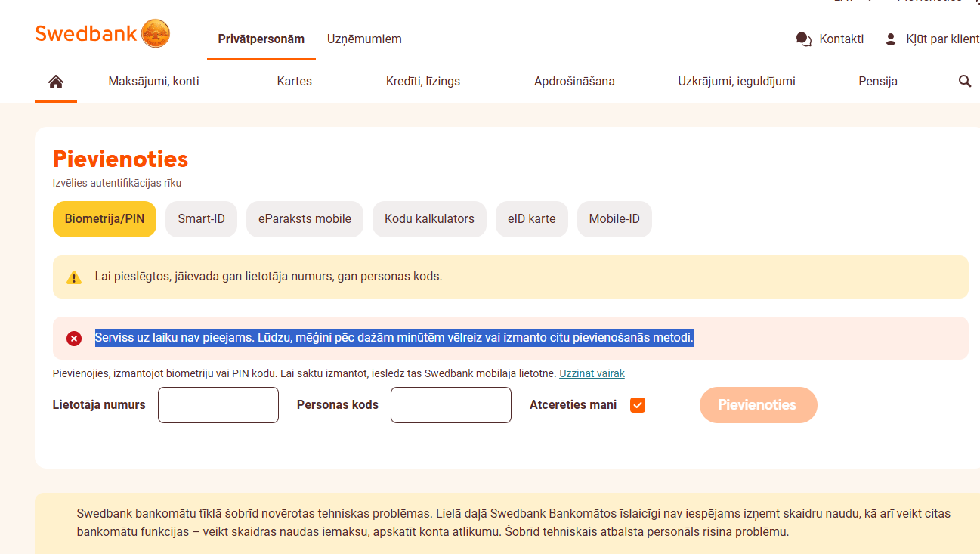The height and width of the screenshot is (554, 980).
Task: Go to the home page icon
Action: (x=56, y=82)
